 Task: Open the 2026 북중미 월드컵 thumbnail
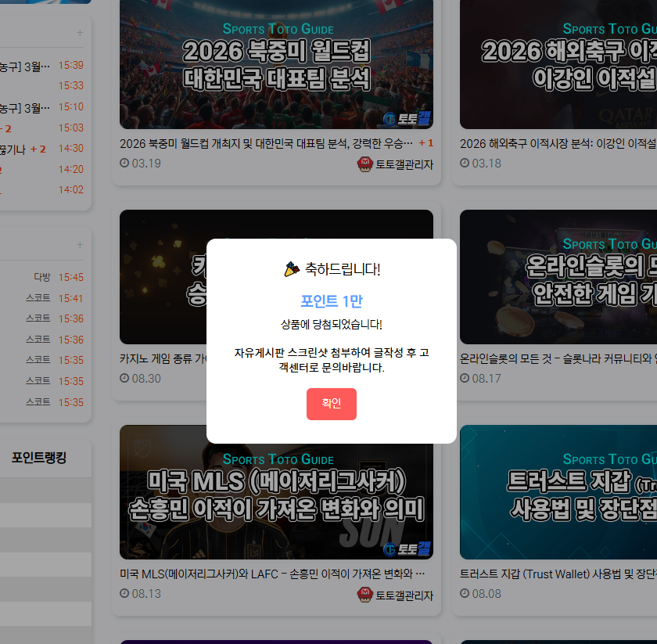[276, 64]
